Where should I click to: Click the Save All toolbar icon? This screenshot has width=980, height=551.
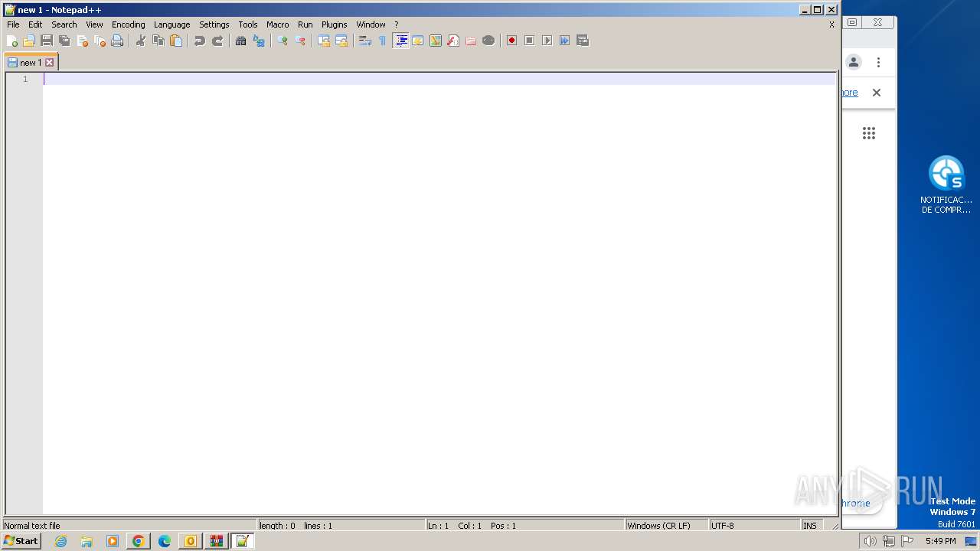(64, 41)
